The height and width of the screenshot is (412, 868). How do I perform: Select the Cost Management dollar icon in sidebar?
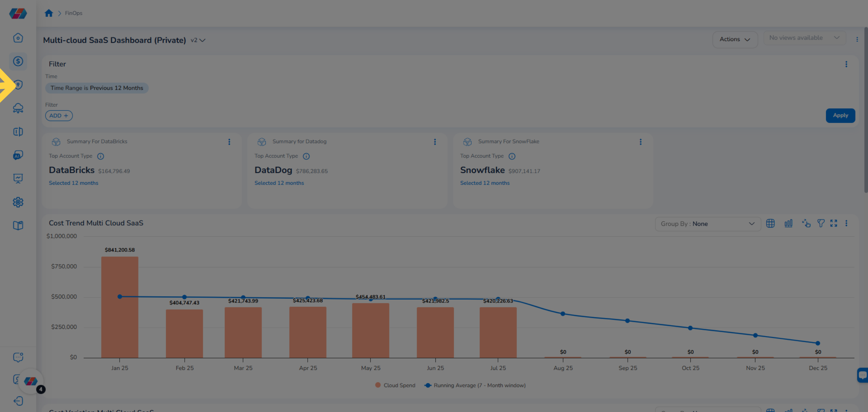18,61
